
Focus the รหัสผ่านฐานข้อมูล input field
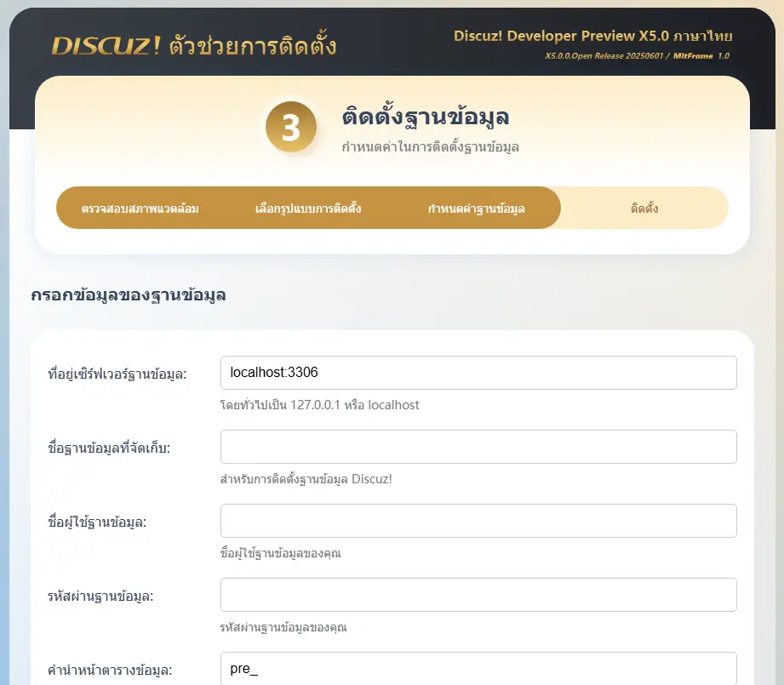tap(478, 595)
